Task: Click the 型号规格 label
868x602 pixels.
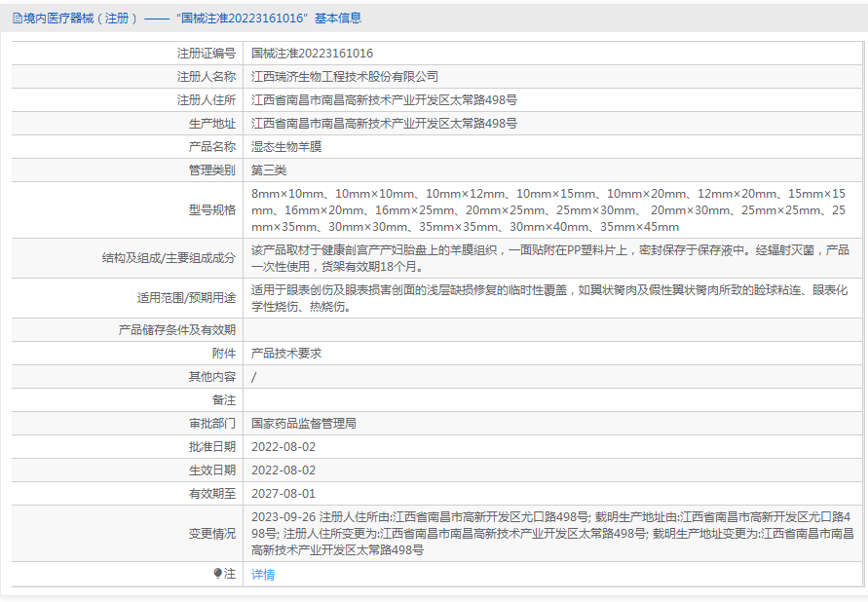Action: point(212,210)
